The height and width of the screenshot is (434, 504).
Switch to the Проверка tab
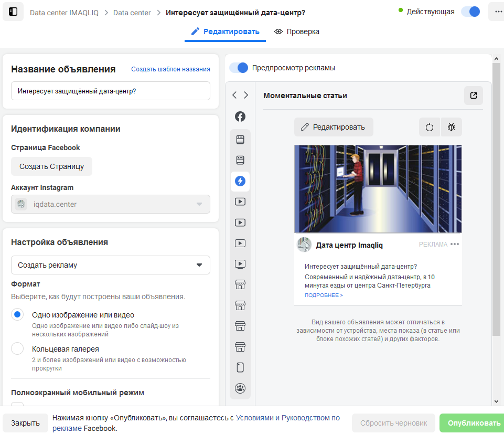point(297,31)
